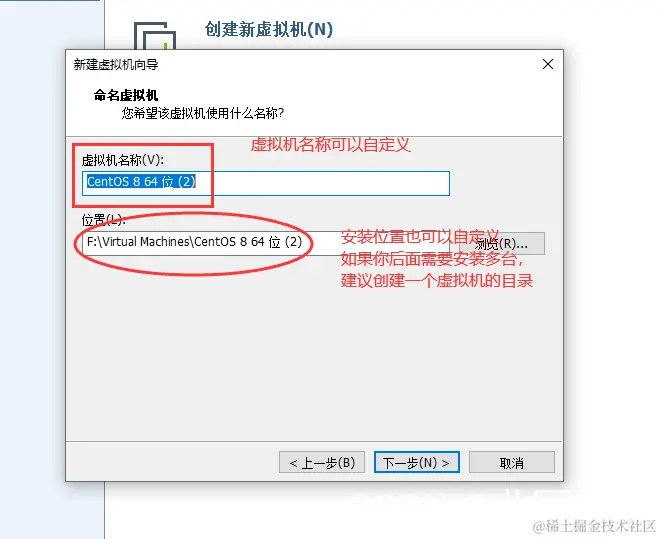Click the 稀土掘金技术社区 watermark
Viewport: 661px width, 539px height.
pyautogui.click(x=594, y=526)
